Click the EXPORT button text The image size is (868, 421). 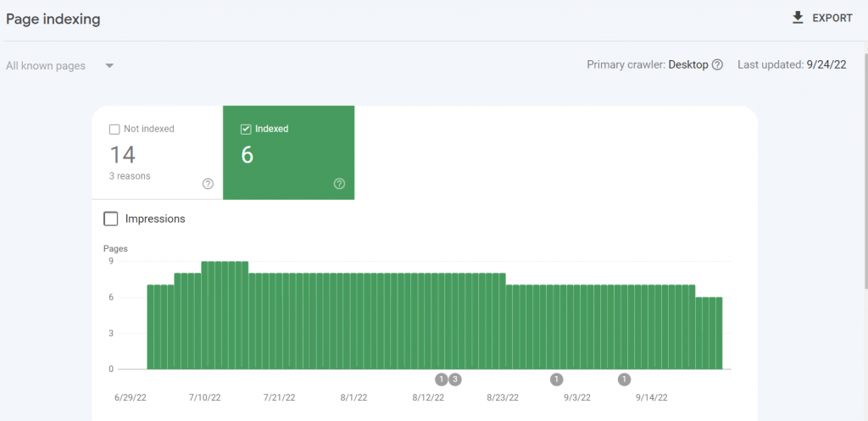[x=832, y=18]
